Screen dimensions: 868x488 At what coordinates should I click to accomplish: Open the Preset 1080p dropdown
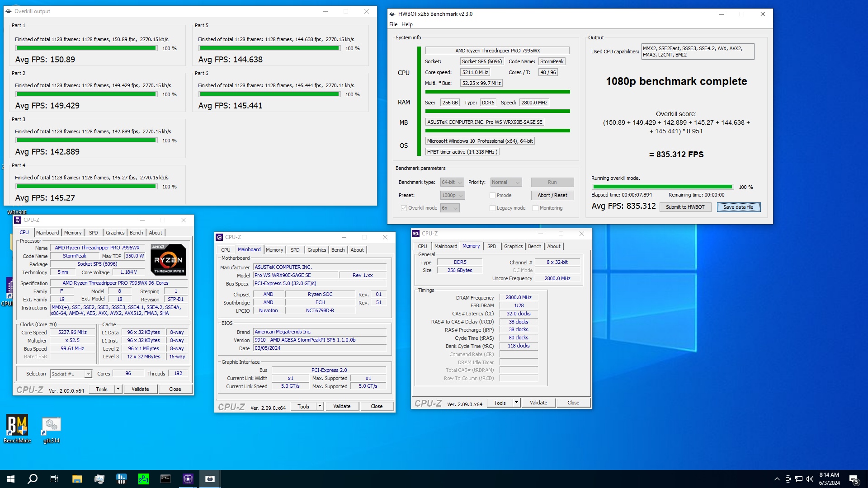453,196
